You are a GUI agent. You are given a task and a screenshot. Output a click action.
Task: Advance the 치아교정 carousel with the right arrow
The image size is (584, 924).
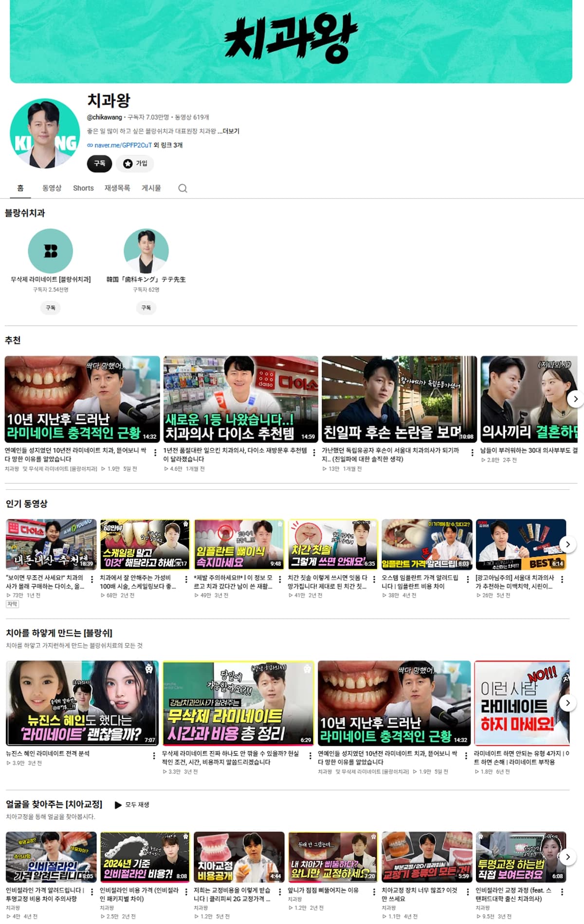567,857
